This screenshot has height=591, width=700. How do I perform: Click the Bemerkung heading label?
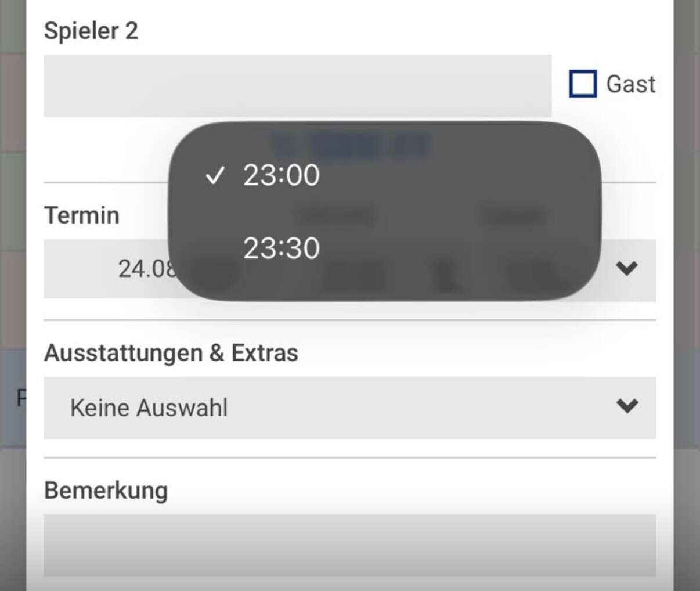point(106,491)
